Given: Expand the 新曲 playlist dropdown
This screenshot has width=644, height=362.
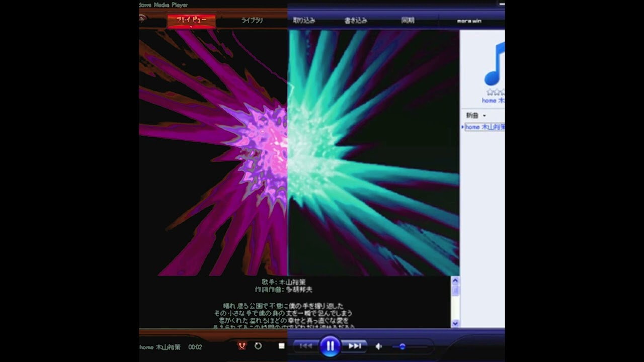Looking at the screenshot, I should [x=484, y=116].
